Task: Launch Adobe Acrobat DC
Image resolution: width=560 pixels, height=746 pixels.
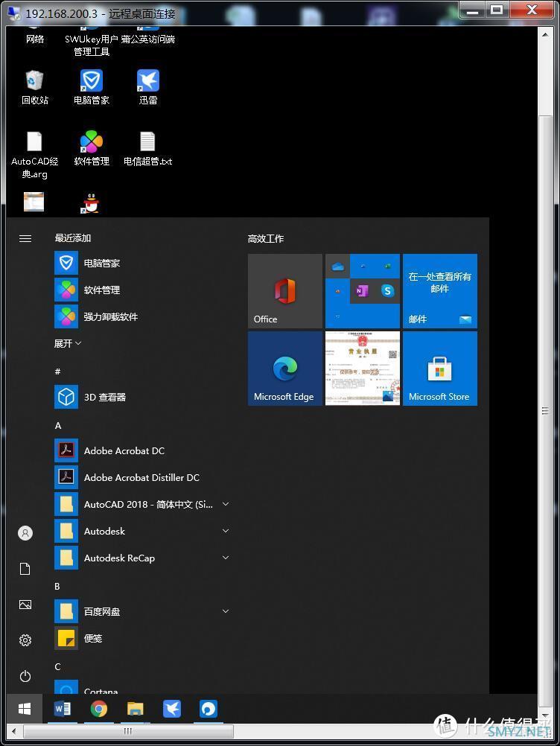Action: (143, 450)
